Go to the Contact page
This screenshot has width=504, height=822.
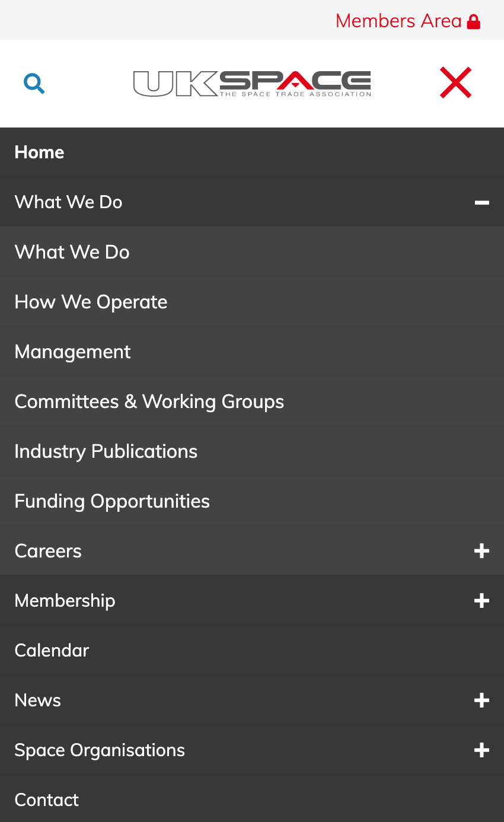(x=46, y=800)
